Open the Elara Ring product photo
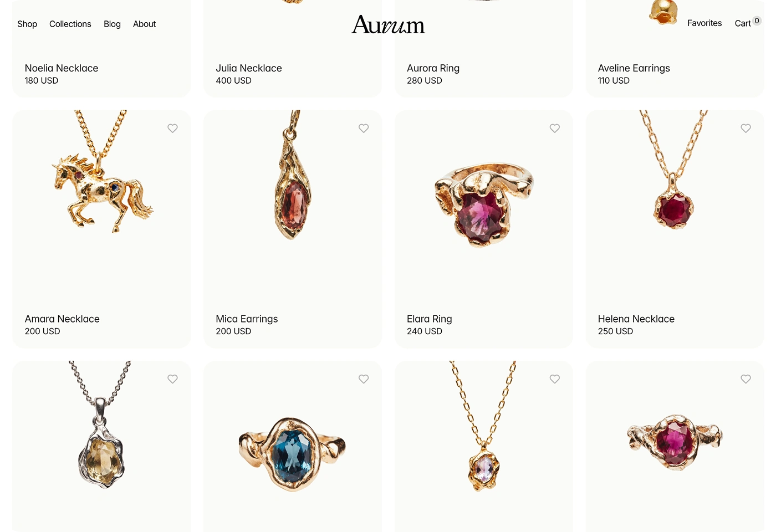The width and height of the screenshot is (776, 532). pyautogui.click(x=484, y=204)
